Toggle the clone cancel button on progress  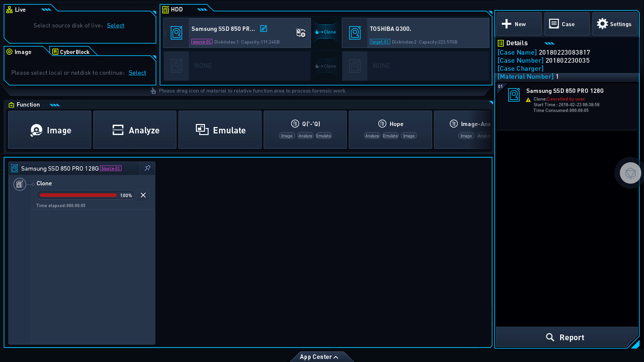click(143, 195)
